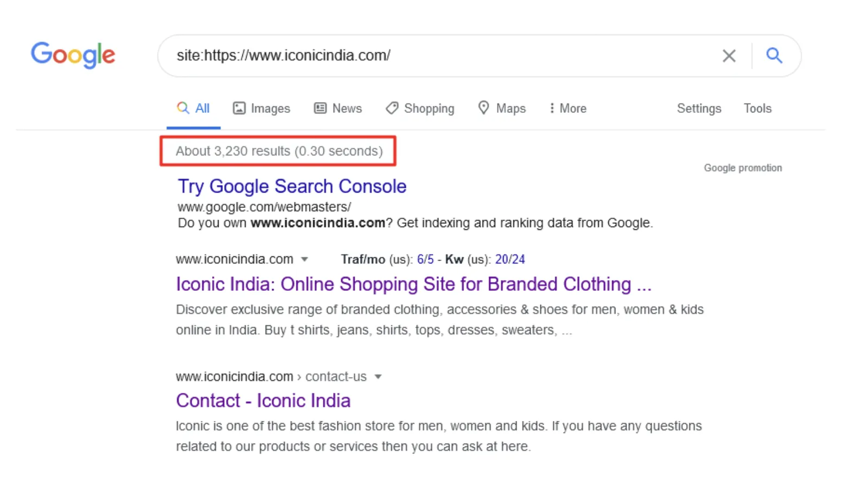The height and width of the screenshot is (491, 868).
Task: Click the www.iconicindia.com URL of first result
Action: pos(234,259)
